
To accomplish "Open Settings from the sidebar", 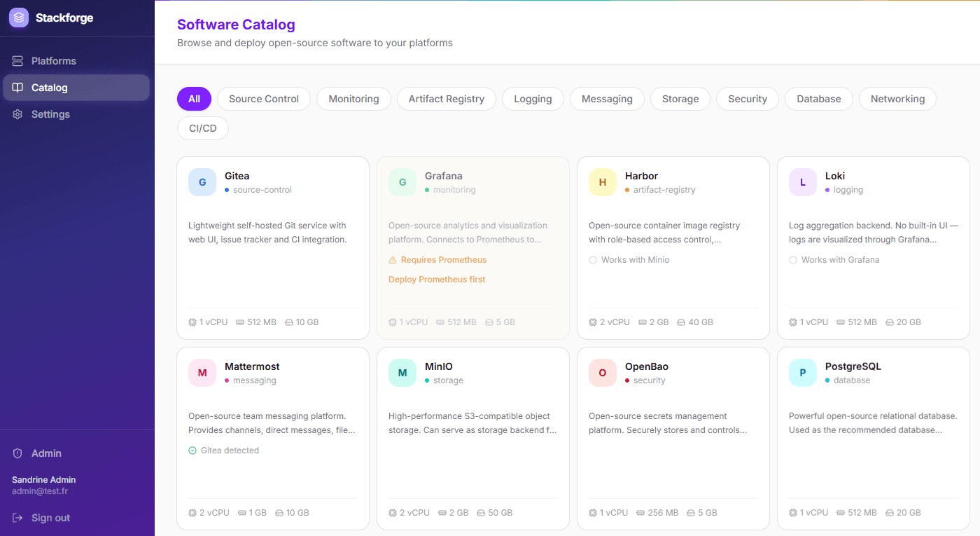I will point(76,114).
